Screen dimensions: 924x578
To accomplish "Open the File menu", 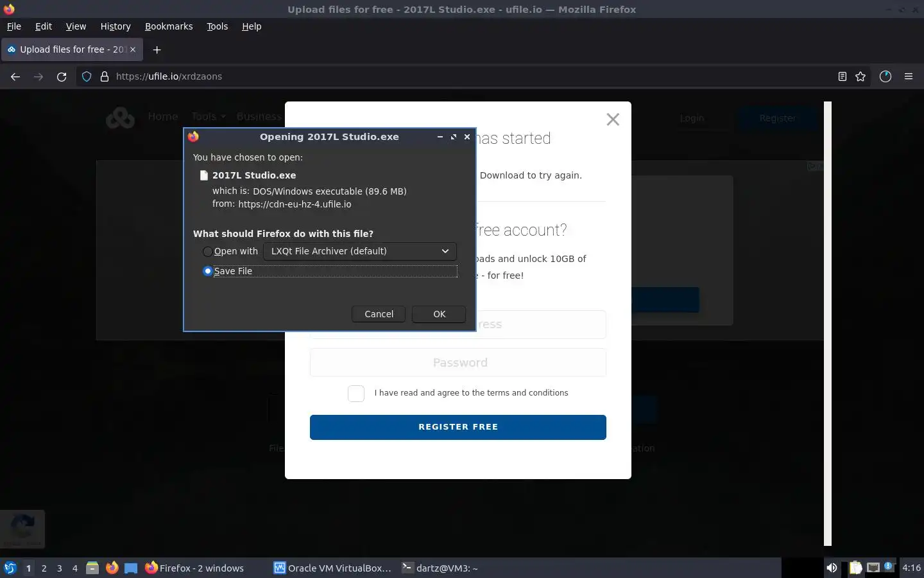I will (13, 26).
